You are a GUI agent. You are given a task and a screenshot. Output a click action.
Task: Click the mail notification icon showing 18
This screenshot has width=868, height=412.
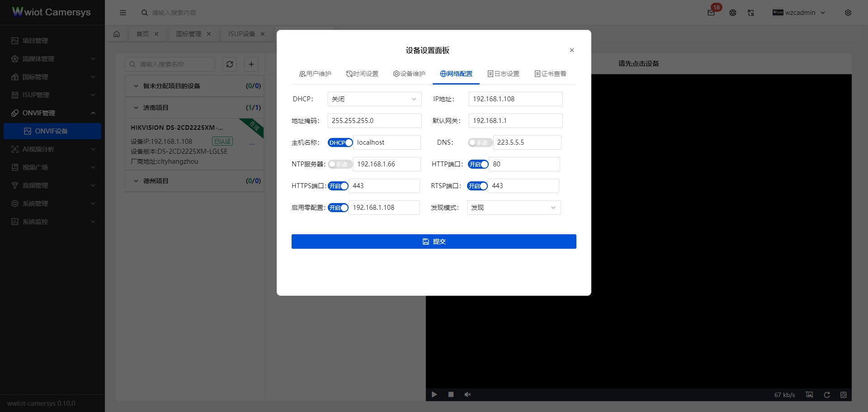click(710, 13)
